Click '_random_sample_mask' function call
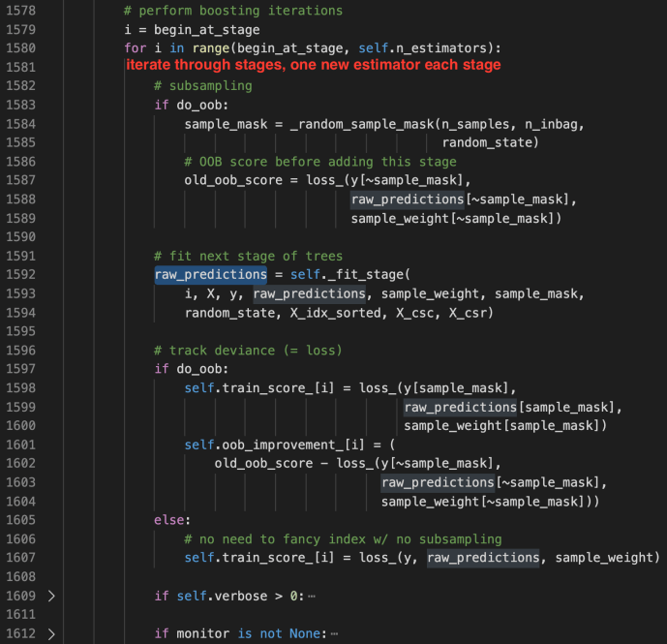 pos(362,124)
